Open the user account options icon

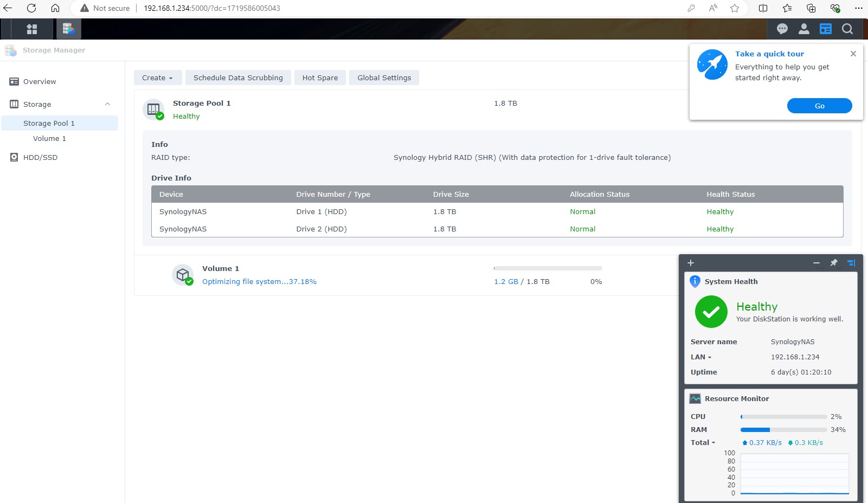pos(803,29)
